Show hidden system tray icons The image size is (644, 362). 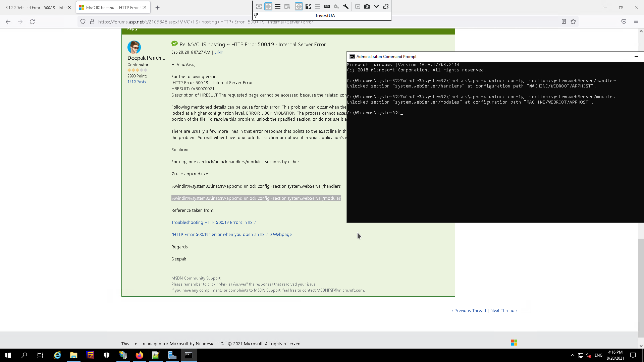[x=572, y=355]
